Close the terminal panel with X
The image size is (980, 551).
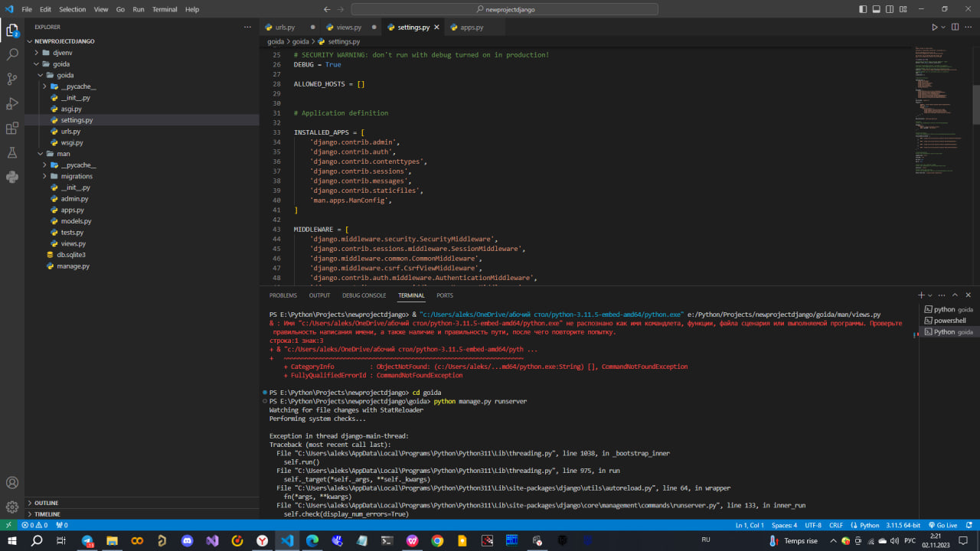pyautogui.click(x=969, y=295)
